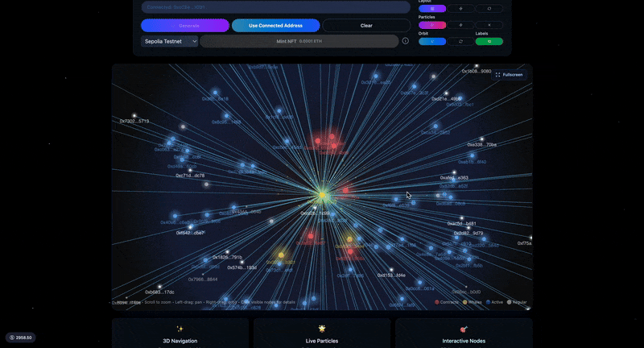Select the glowing central hub node
Screen dimensions: 644x348
[x=323, y=195]
